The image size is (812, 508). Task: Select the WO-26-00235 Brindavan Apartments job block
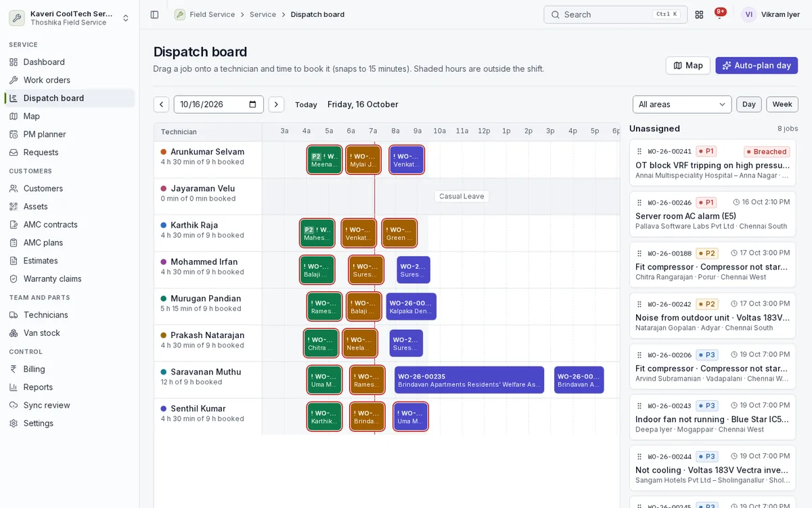[x=469, y=380]
